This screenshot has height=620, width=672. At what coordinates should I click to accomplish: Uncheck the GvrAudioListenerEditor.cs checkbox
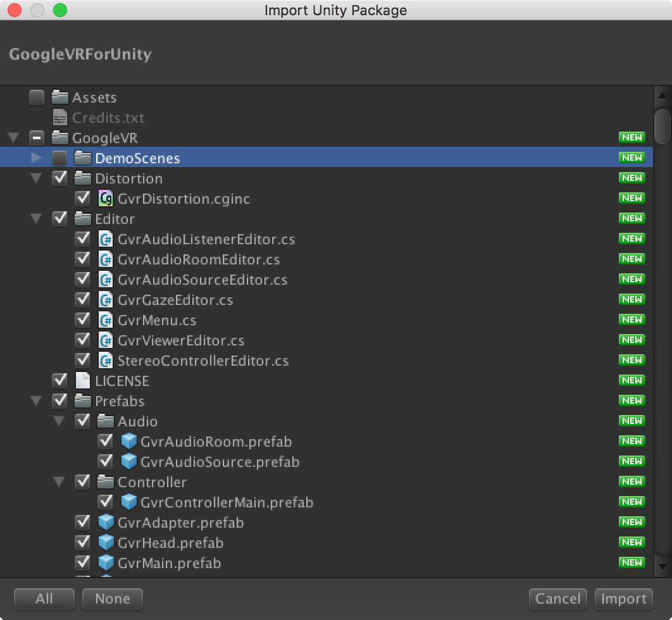(x=82, y=239)
